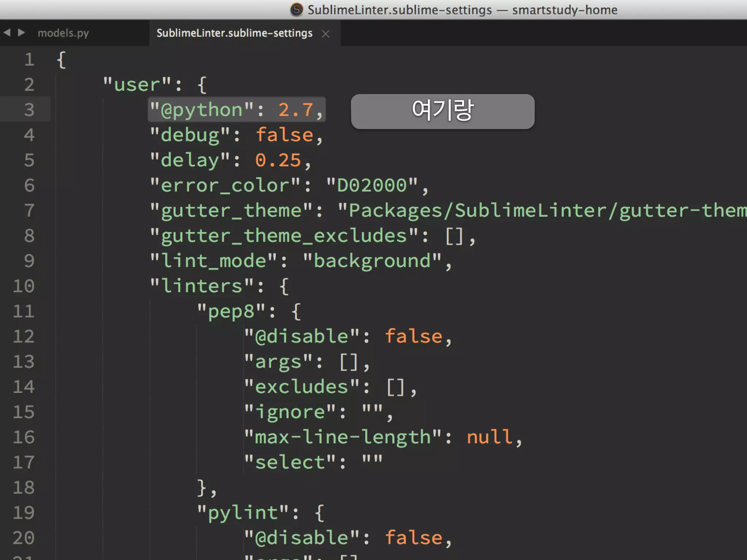Screen dimensions: 747x560
Task: Click false value on line 20
Action: (x=414, y=538)
